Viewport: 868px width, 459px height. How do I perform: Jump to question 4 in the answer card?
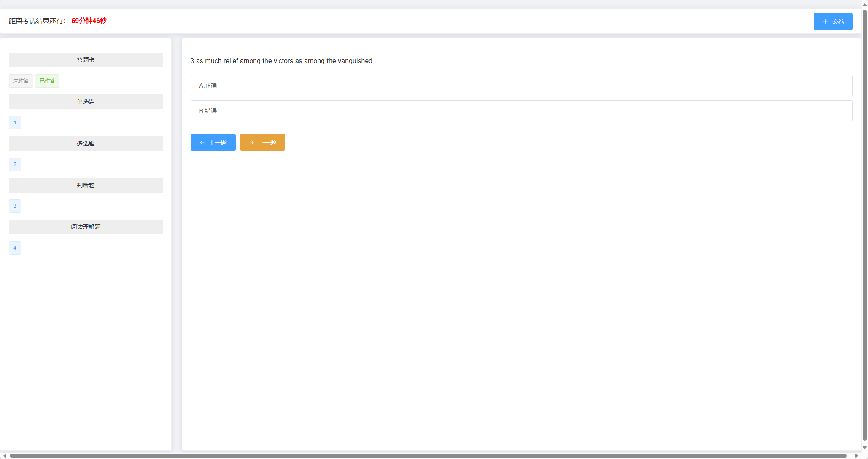[x=15, y=248]
